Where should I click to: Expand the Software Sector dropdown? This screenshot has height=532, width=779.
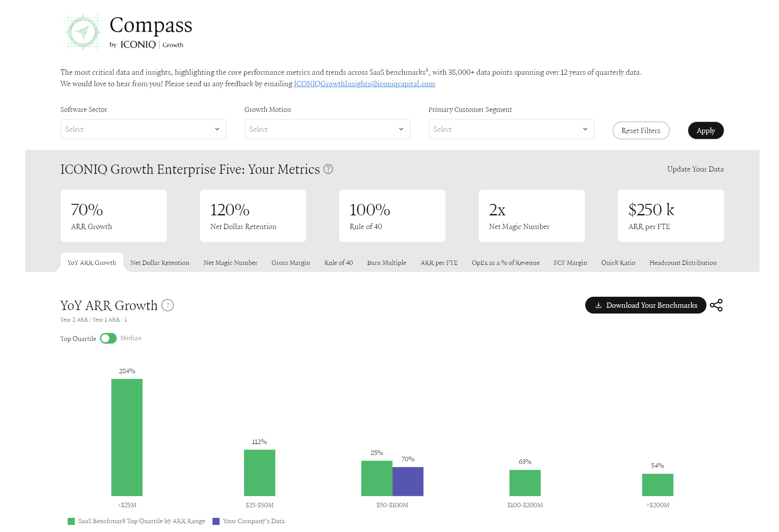(143, 129)
